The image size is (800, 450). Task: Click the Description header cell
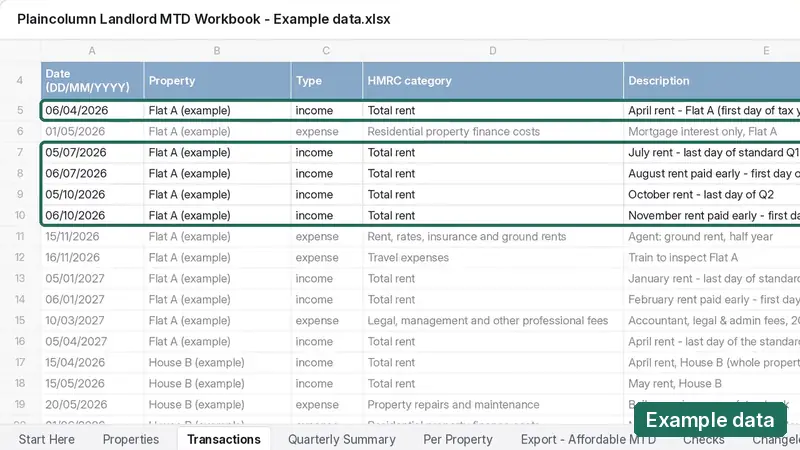click(x=712, y=81)
